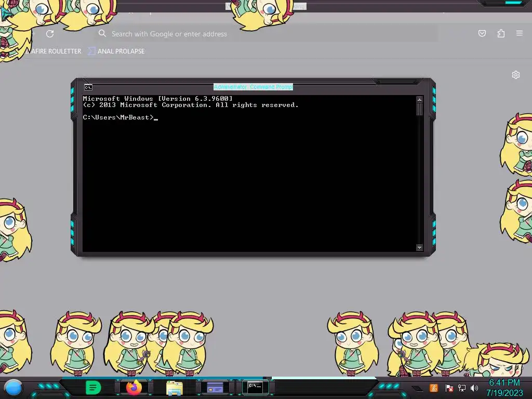The height and width of the screenshot is (399, 532).
Task: Click the second bookmark on Firefox bookmarks bar
Action: (116, 51)
